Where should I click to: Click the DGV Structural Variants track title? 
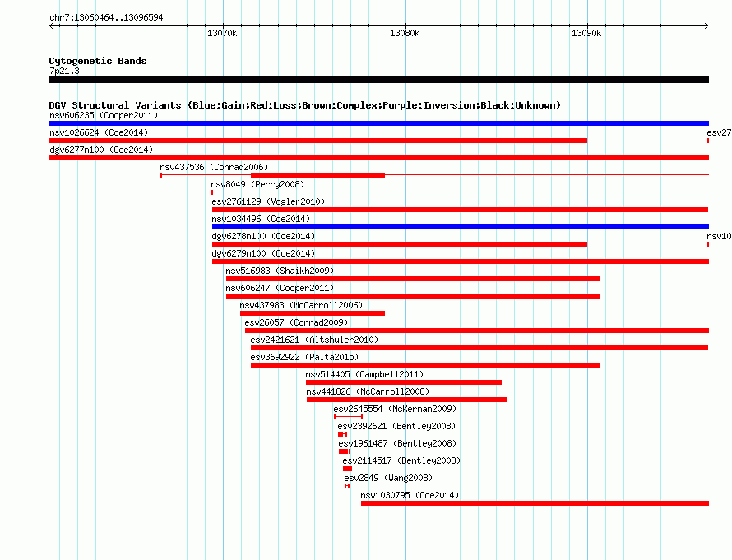[305, 105]
